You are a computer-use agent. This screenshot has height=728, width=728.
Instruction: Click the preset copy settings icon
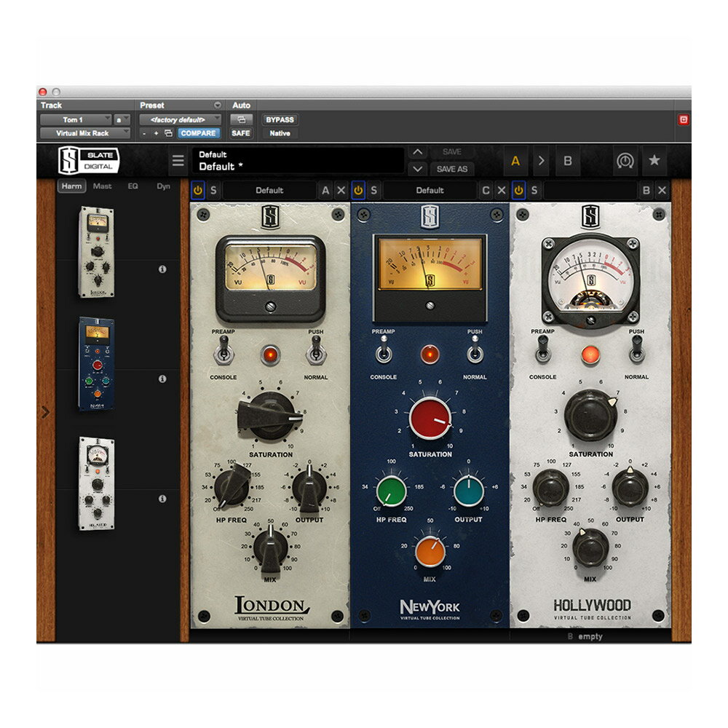click(x=169, y=133)
